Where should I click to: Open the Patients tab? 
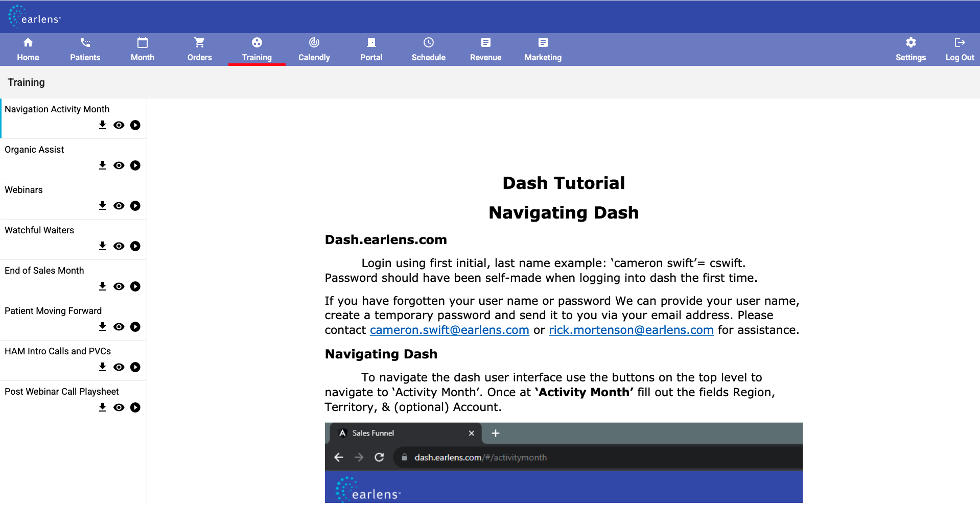(x=85, y=50)
